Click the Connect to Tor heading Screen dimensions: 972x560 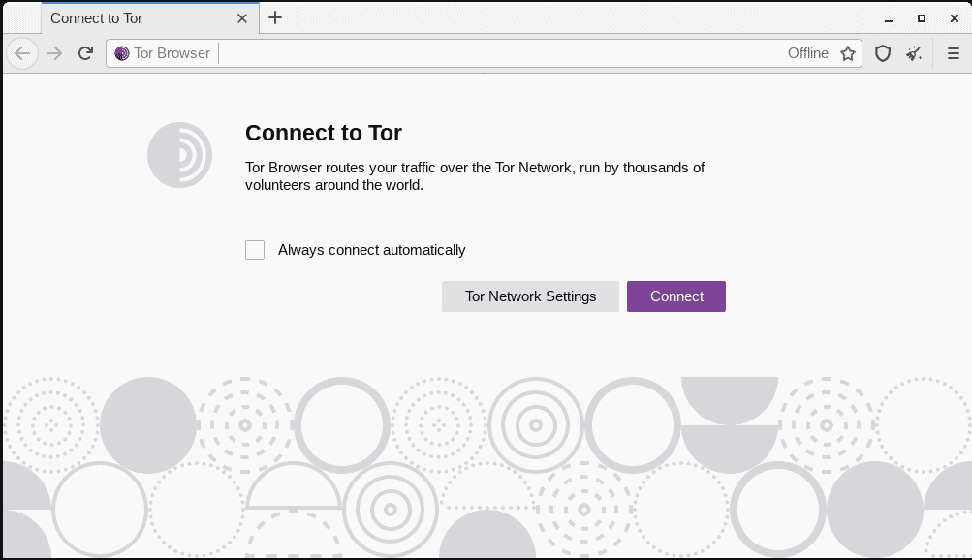[324, 133]
